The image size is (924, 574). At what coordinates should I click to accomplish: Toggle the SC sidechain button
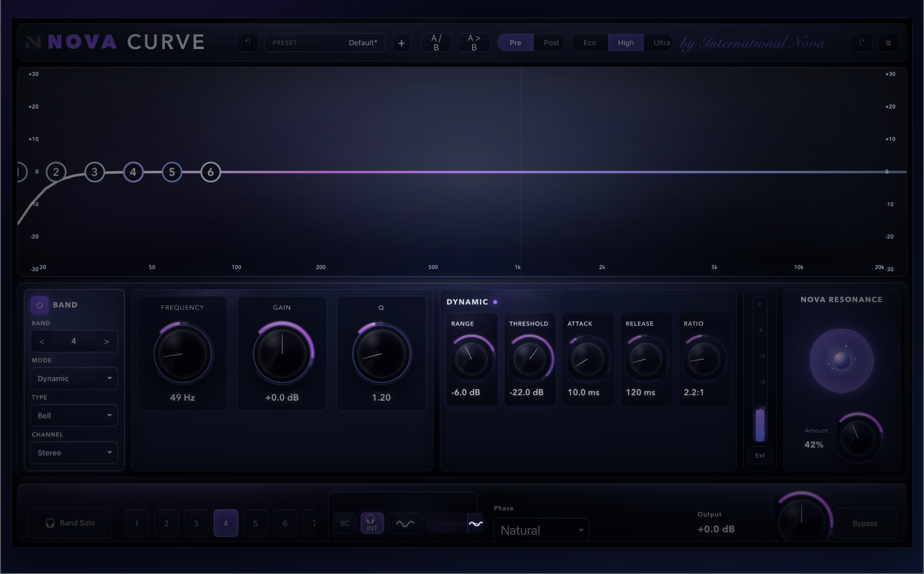(345, 523)
